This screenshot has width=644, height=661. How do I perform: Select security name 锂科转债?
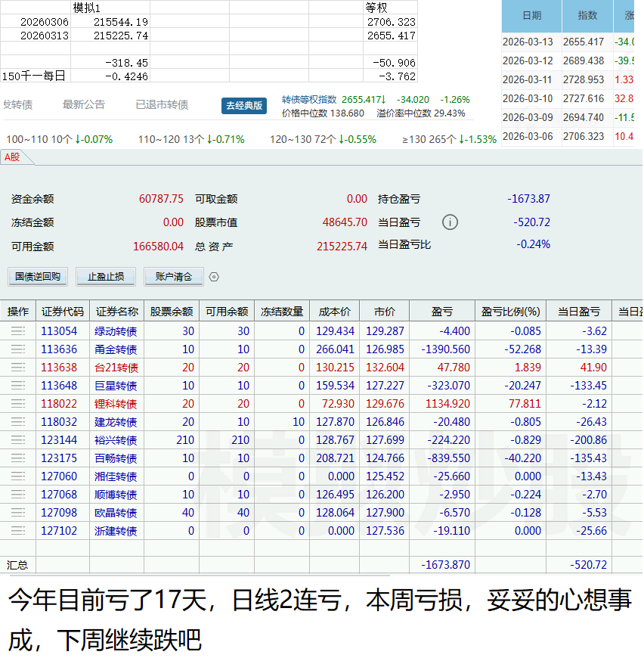coord(116,404)
